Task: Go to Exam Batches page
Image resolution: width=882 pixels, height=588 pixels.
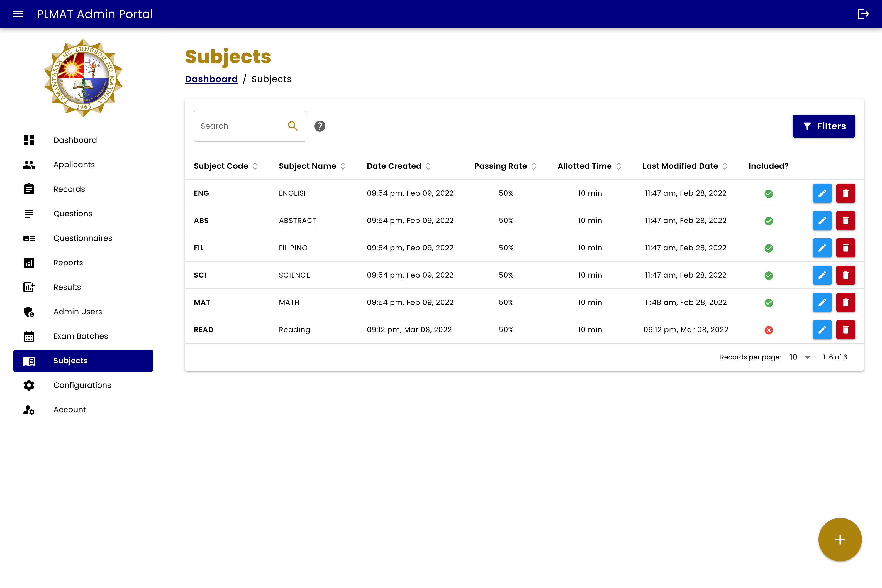Action: click(80, 336)
